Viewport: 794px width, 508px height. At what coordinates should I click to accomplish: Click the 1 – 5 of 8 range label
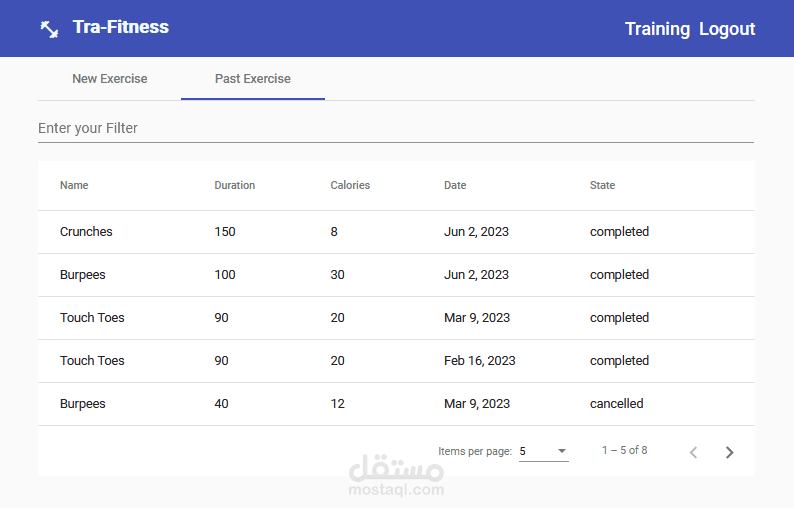tap(624, 450)
